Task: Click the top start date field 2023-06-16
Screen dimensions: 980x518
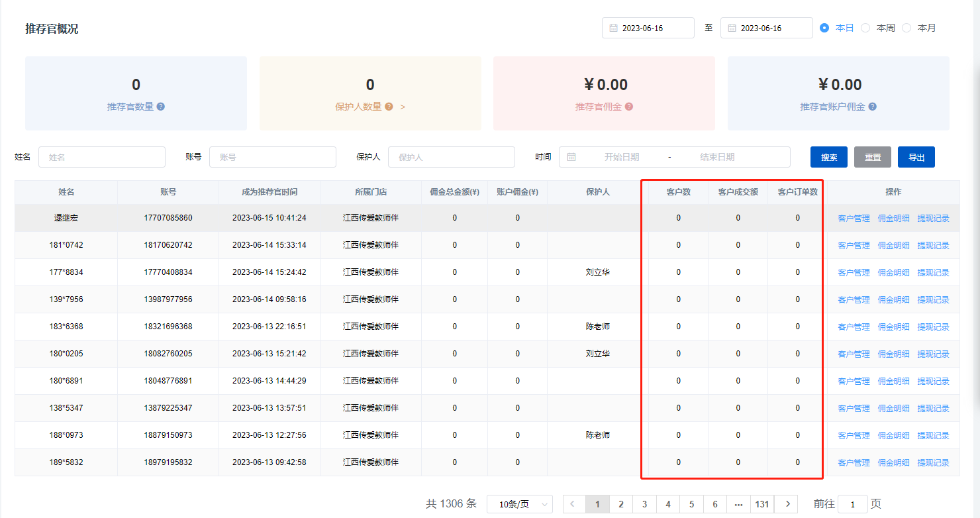Action: point(648,28)
